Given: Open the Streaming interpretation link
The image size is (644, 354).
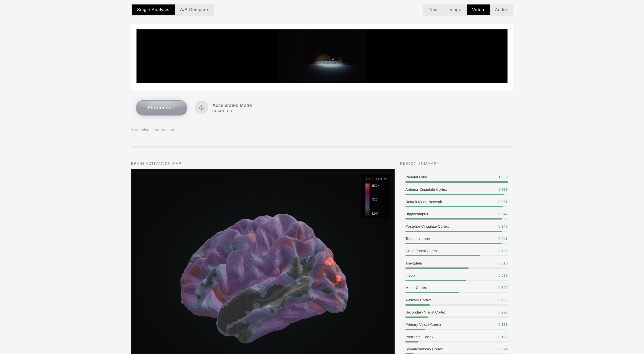Looking at the screenshot, I should pos(154,130).
